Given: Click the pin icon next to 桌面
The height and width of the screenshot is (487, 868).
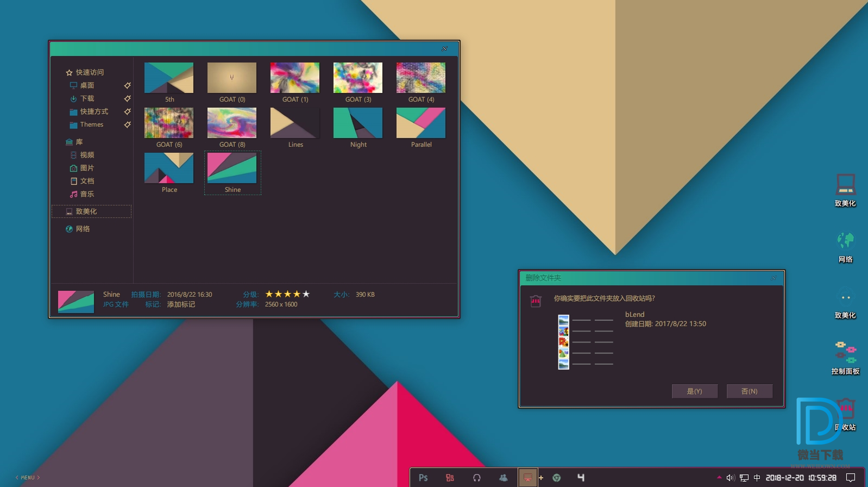Looking at the screenshot, I should 127,85.
